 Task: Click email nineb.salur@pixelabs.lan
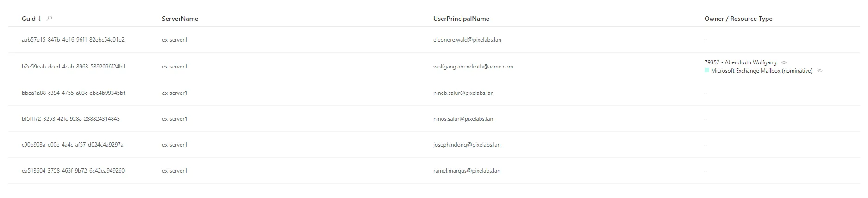click(463, 93)
